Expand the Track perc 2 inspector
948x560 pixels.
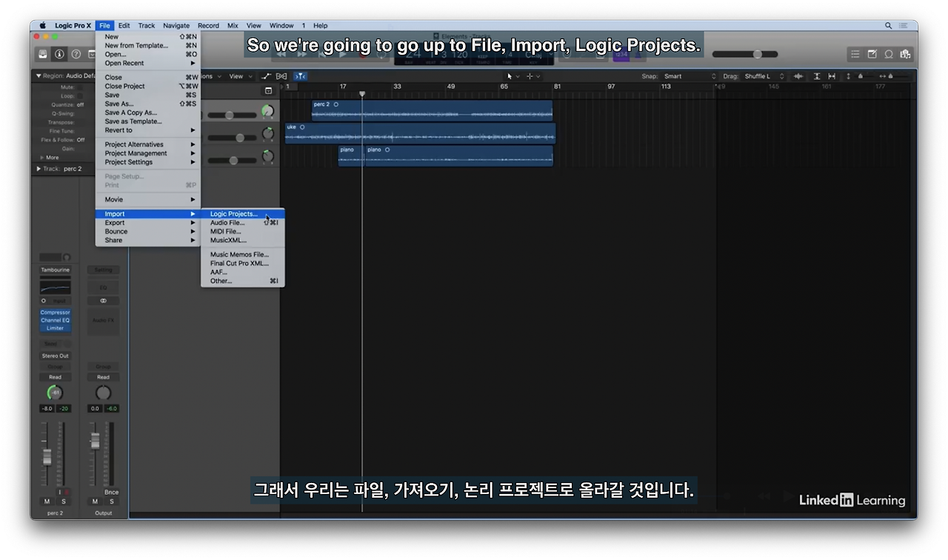pos(39,169)
